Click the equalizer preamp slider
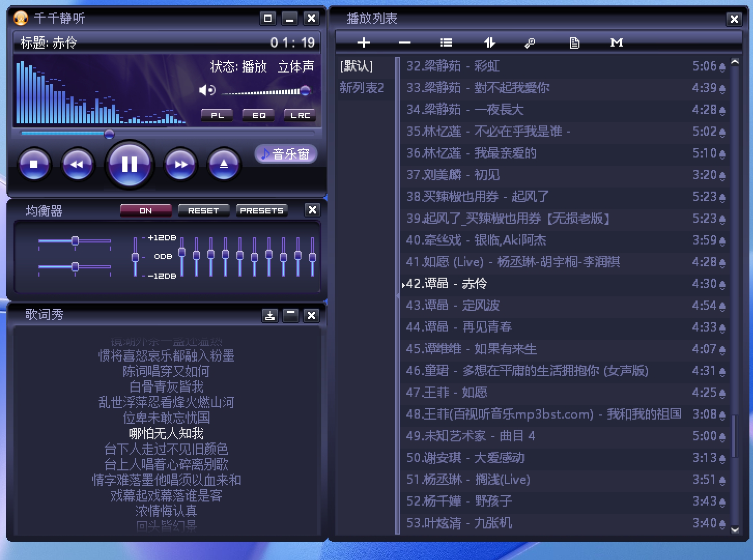Screen dimensions: 753x560 135,257
